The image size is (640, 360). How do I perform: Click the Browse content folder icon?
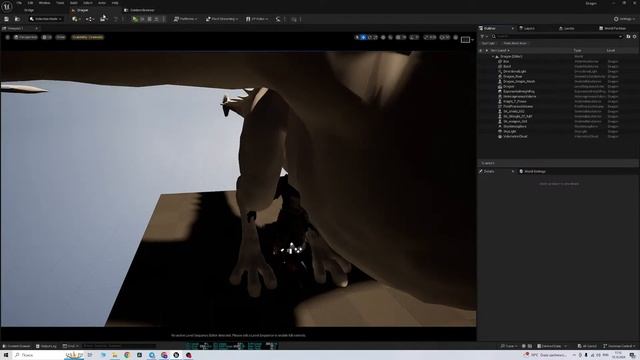tap(17, 19)
